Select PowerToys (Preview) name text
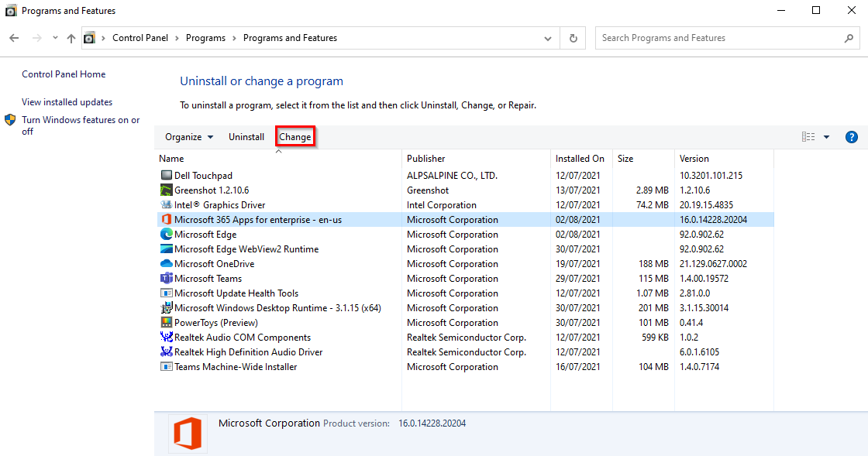 pyautogui.click(x=216, y=323)
